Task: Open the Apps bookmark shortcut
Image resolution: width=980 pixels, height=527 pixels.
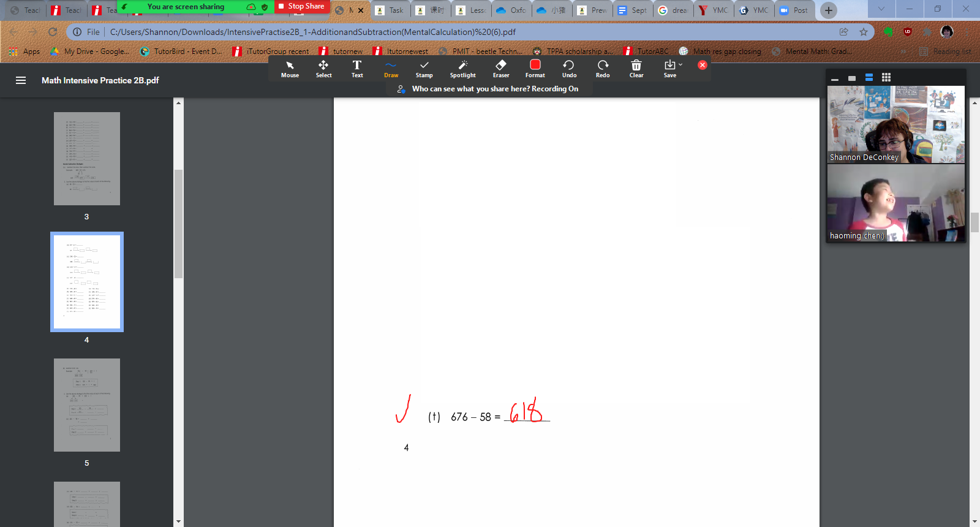Action: tap(24, 51)
